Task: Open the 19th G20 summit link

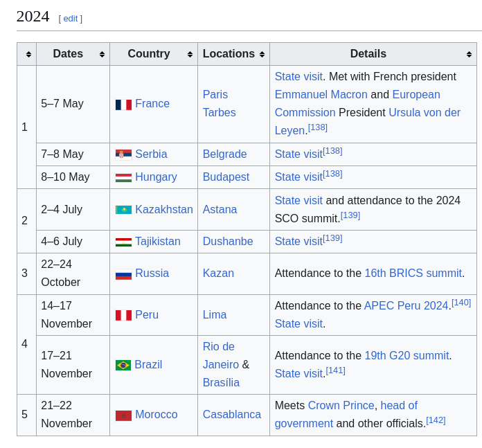Action: [x=407, y=355]
